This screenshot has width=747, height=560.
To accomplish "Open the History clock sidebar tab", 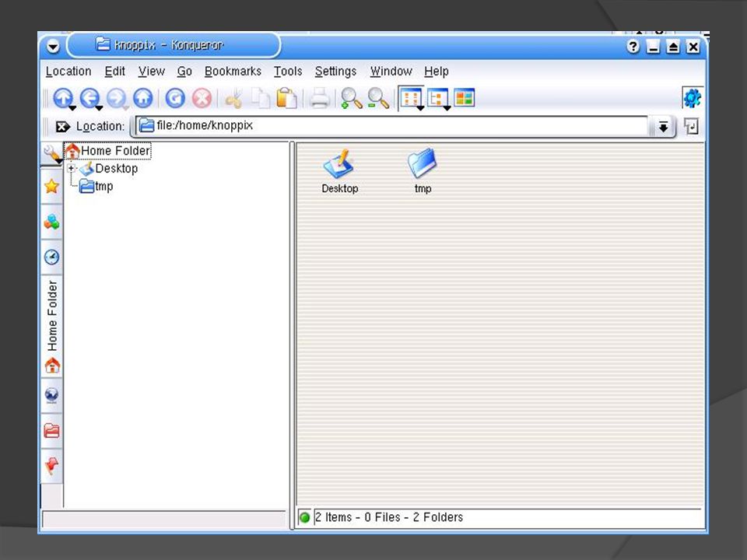I will tap(51, 257).
